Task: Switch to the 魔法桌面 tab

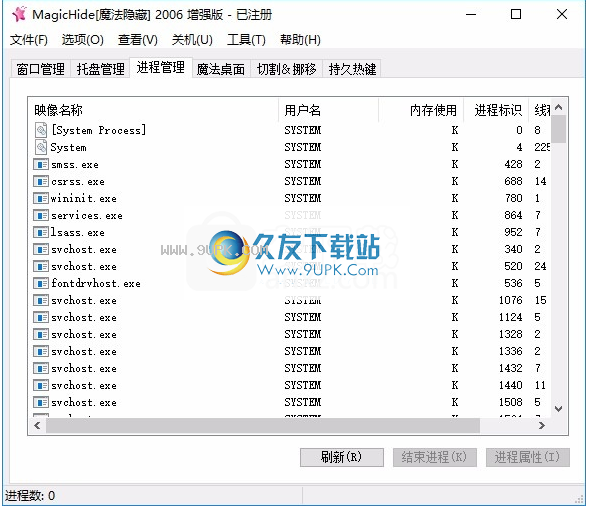Action: click(221, 69)
